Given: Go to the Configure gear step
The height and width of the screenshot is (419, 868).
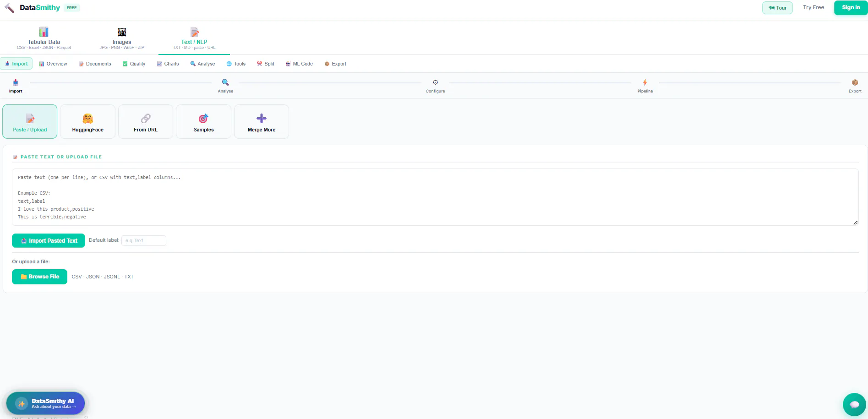Looking at the screenshot, I should [435, 82].
